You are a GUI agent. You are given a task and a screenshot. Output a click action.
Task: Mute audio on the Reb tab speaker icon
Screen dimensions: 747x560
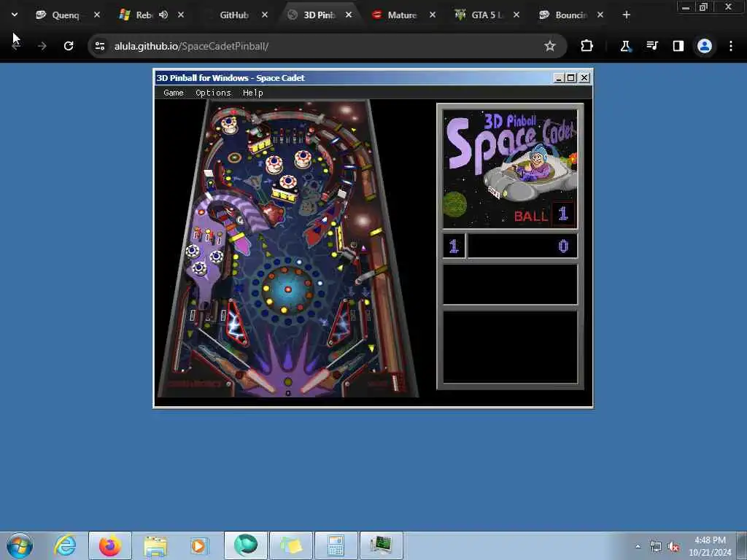click(x=163, y=15)
